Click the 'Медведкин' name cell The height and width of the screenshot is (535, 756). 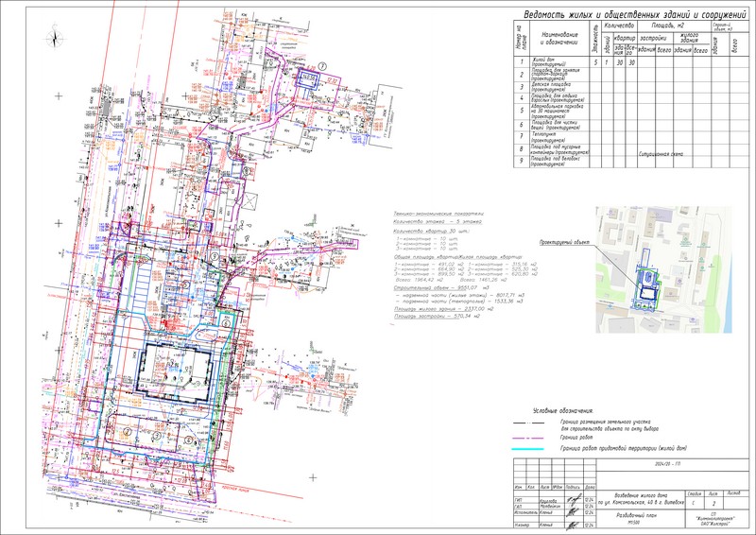551,507
